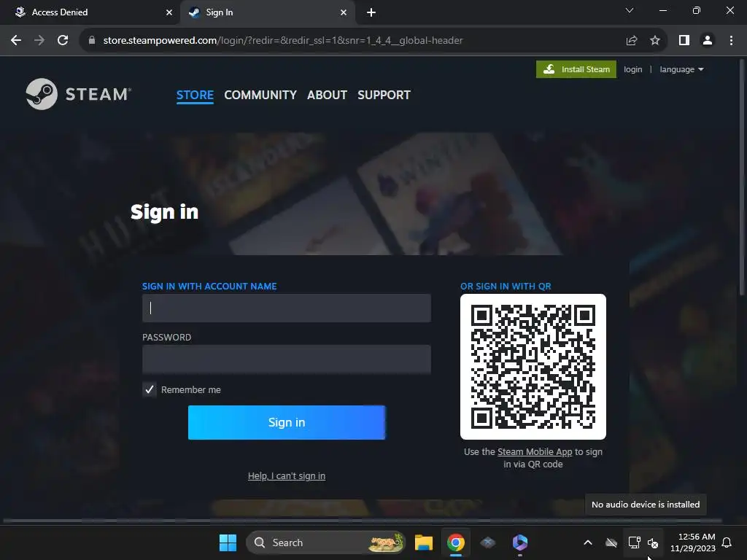Open File Explorer from taskbar

click(x=424, y=542)
